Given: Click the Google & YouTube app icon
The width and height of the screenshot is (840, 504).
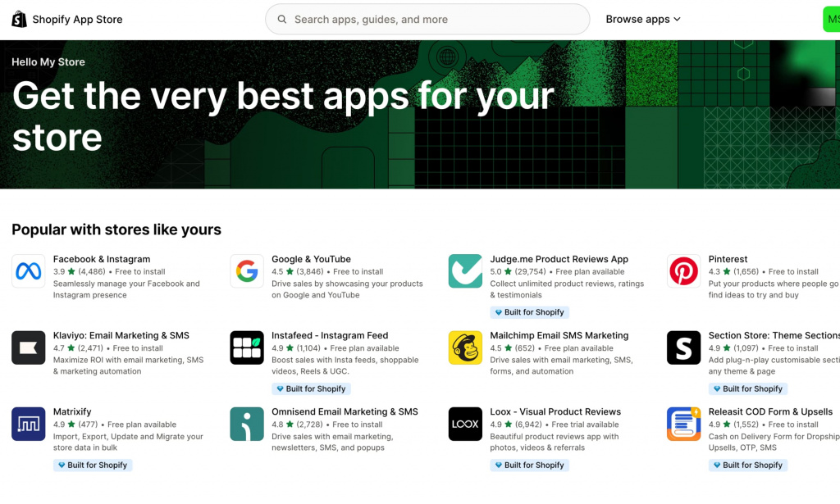Looking at the screenshot, I should click(247, 271).
